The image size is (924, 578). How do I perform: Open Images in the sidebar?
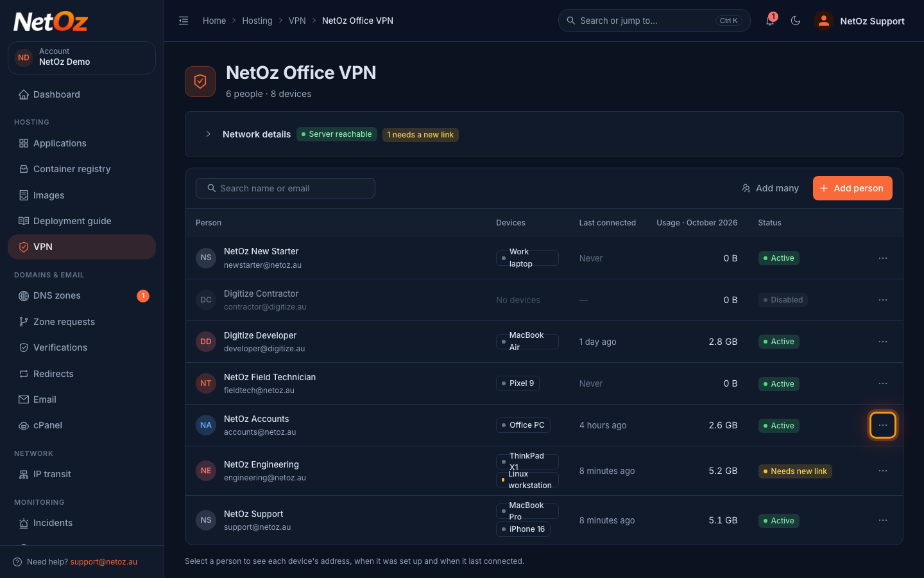click(x=81, y=195)
